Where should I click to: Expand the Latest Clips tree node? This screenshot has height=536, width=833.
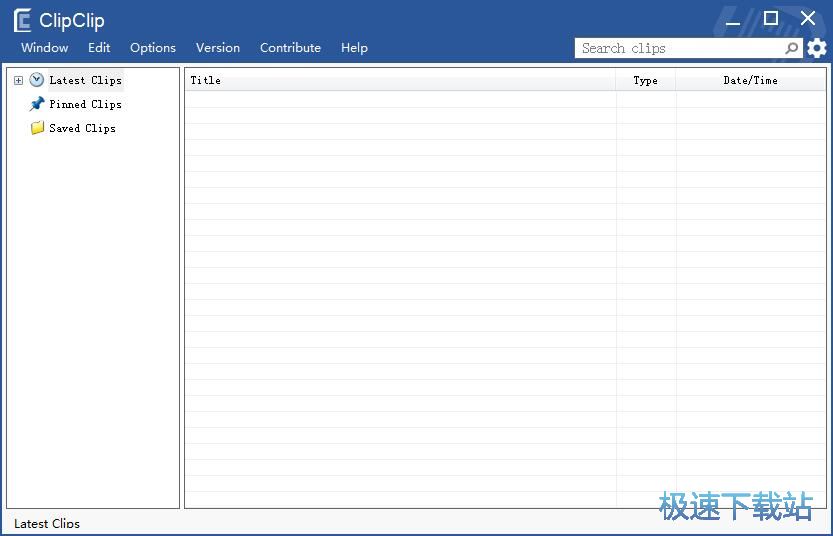[x=19, y=81]
